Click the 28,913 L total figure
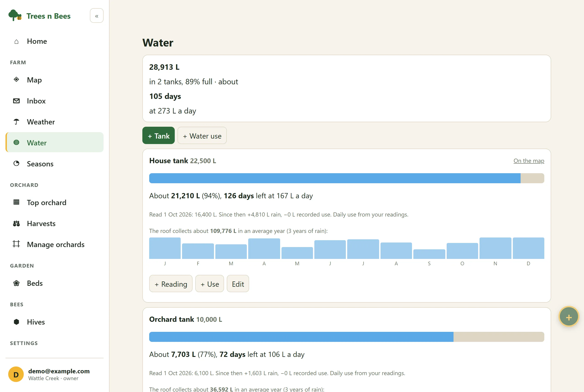The width and height of the screenshot is (584, 392). click(164, 67)
